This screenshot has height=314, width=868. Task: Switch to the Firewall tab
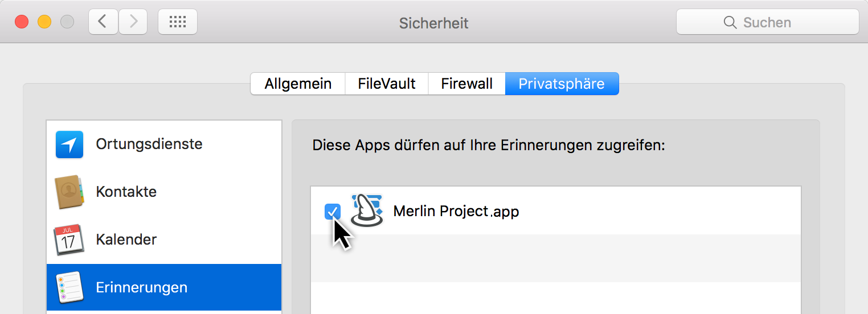466,84
